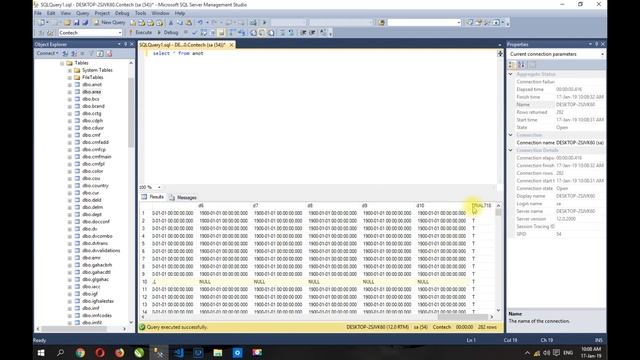Screen dimensions: 640x360
Task: Click the Filter icon in Object Explorer
Action: 91,53
